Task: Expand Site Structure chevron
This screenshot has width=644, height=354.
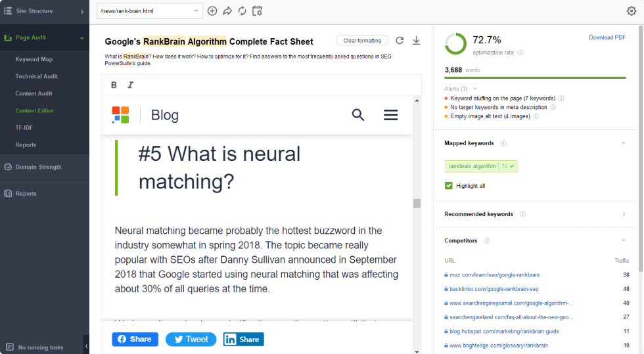Action: (82, 12)
